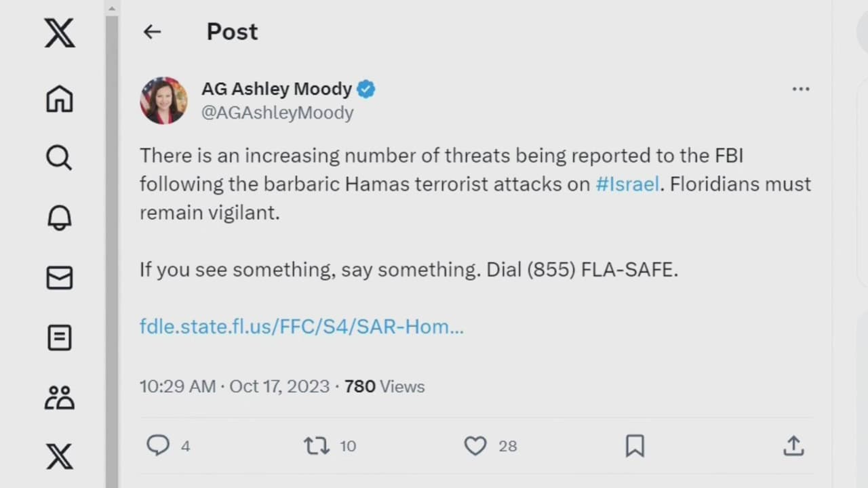Open Communities people icon
This screenshot has height=488, width=868.
[x=60, y=398]
